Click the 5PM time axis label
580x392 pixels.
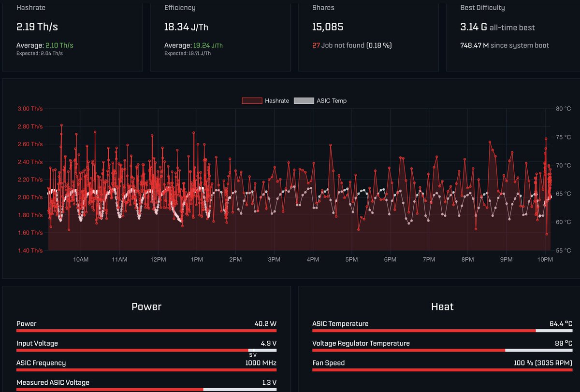[x=351, y=260]
